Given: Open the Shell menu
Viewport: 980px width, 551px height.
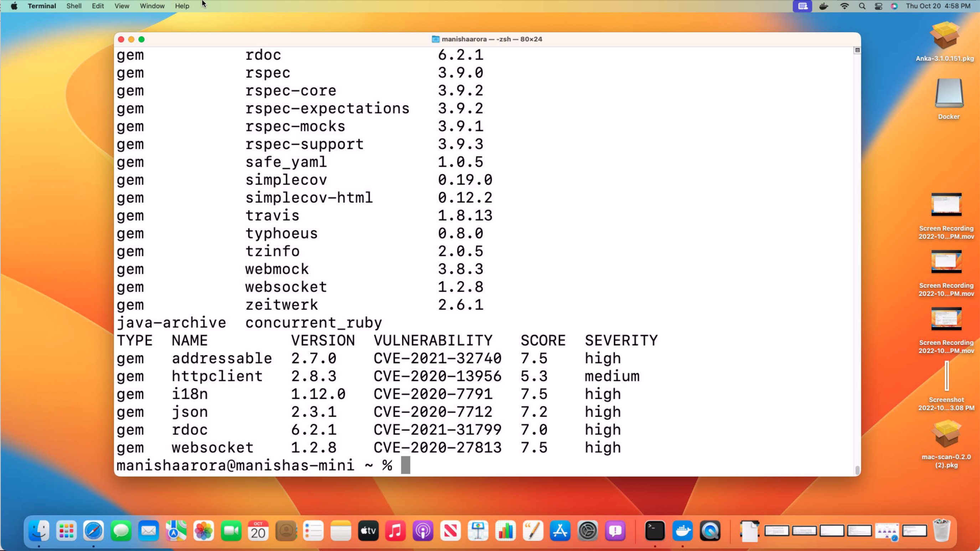Looking at the screenshot, I should 74,6.
